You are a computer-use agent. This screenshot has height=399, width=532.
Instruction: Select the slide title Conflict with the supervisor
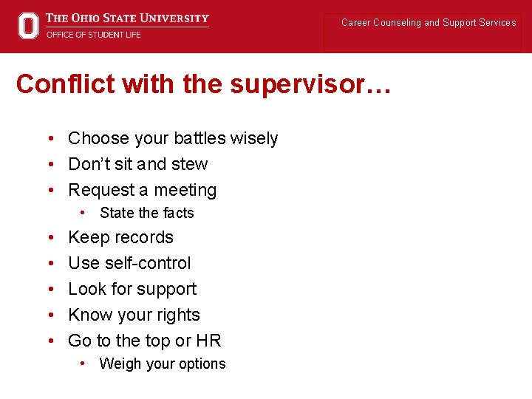[x=203, y=83]
